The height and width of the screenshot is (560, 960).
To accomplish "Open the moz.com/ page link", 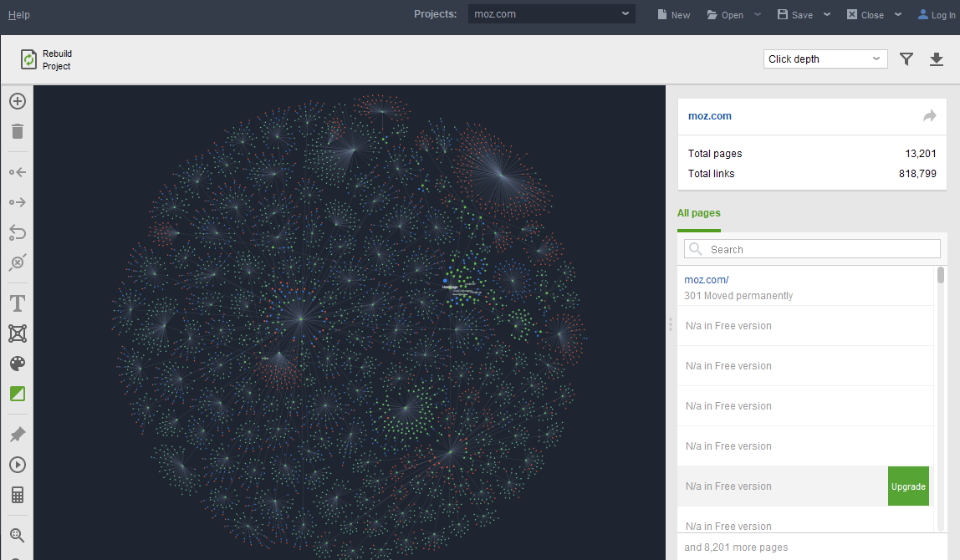I will coord(707,280).
